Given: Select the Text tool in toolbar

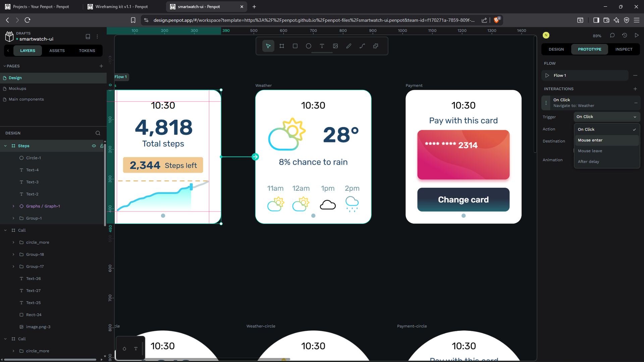Looking at the screenshot, I should [322, 46].
